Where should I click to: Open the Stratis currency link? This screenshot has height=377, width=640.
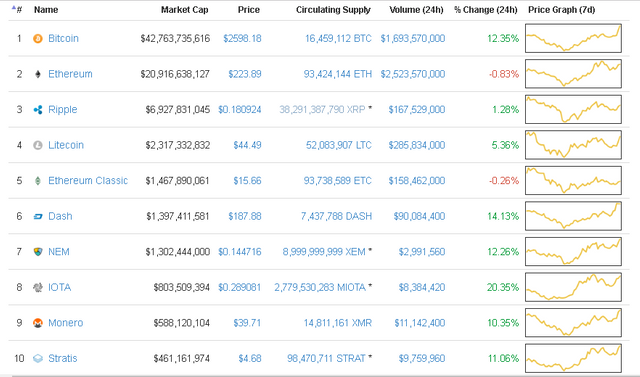[x=62, y=358]
